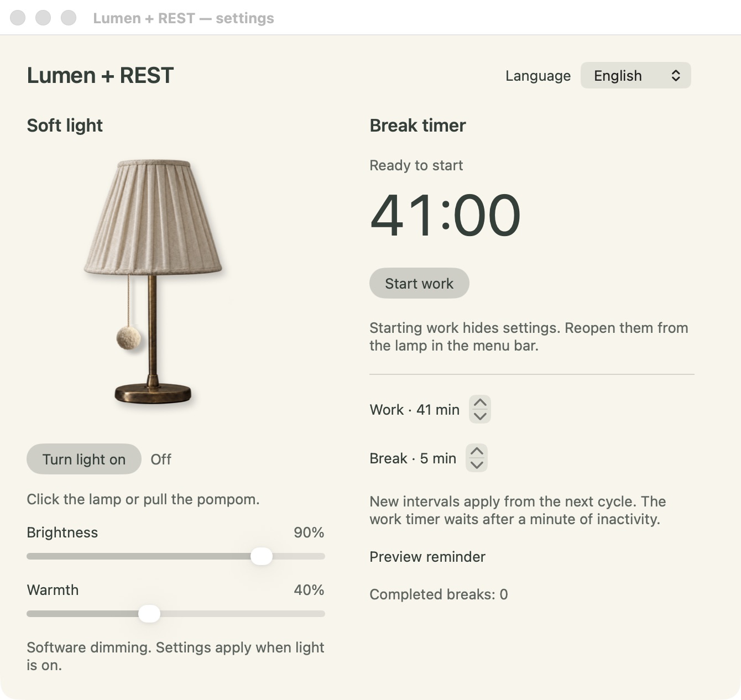Toggle the Turn light on button
Screen dimensions: 741x700
(x=84, y=459)
